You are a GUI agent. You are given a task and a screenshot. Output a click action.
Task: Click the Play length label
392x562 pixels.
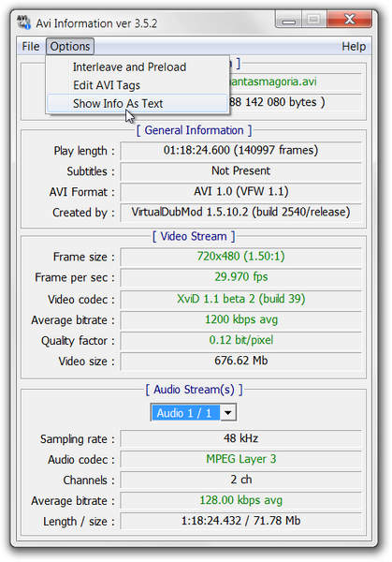[84, 151]
